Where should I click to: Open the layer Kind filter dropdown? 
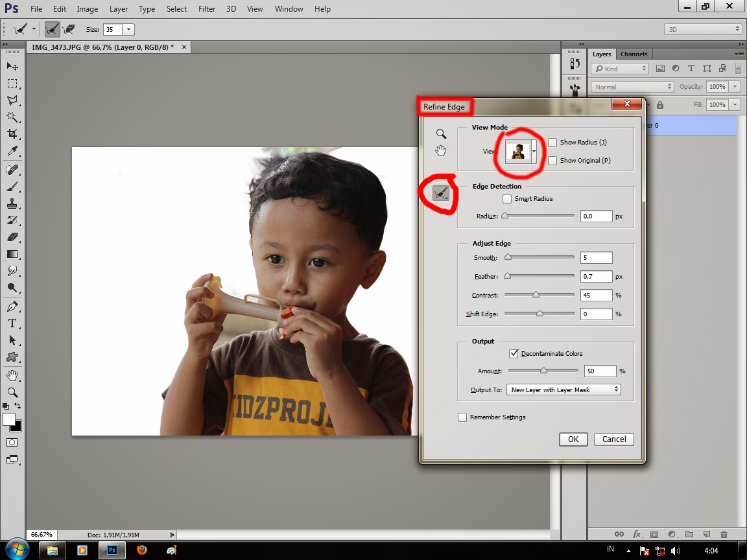[621, 69]
